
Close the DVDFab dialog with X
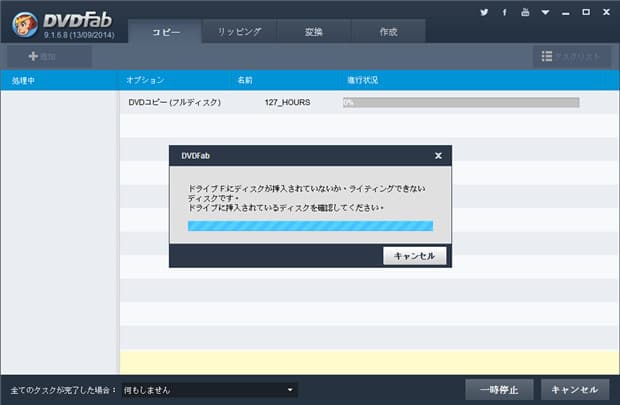click(438, 156)
